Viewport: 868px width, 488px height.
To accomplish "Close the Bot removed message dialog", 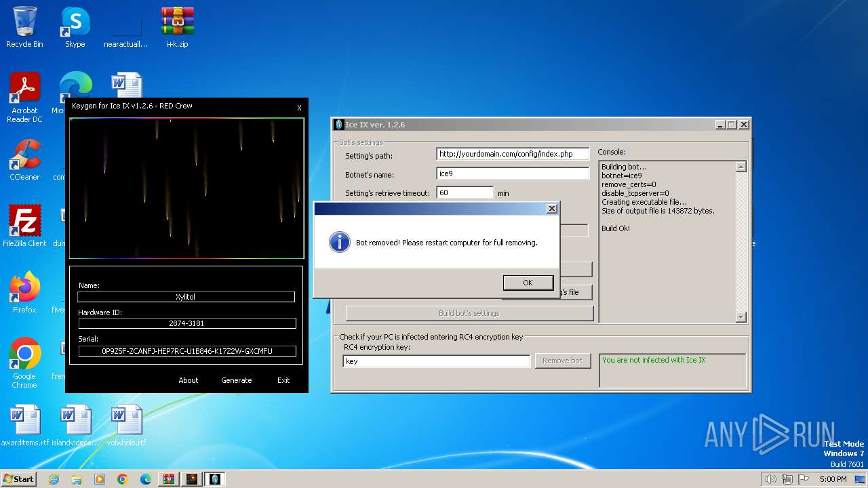I will click(x=551, y=209).
